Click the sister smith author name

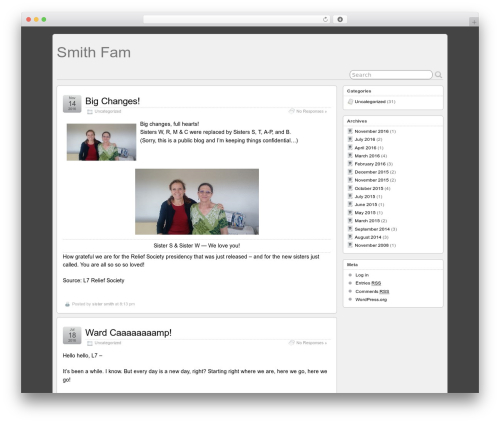pyautogui.click(x=103, y=304)
